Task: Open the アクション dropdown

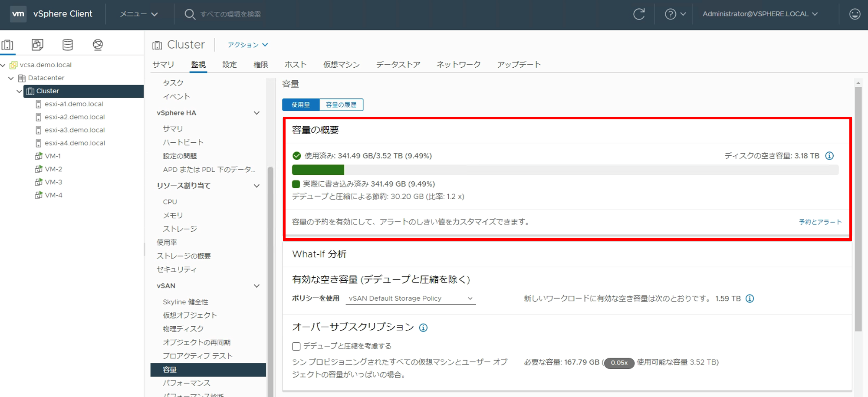Action: 248,45
